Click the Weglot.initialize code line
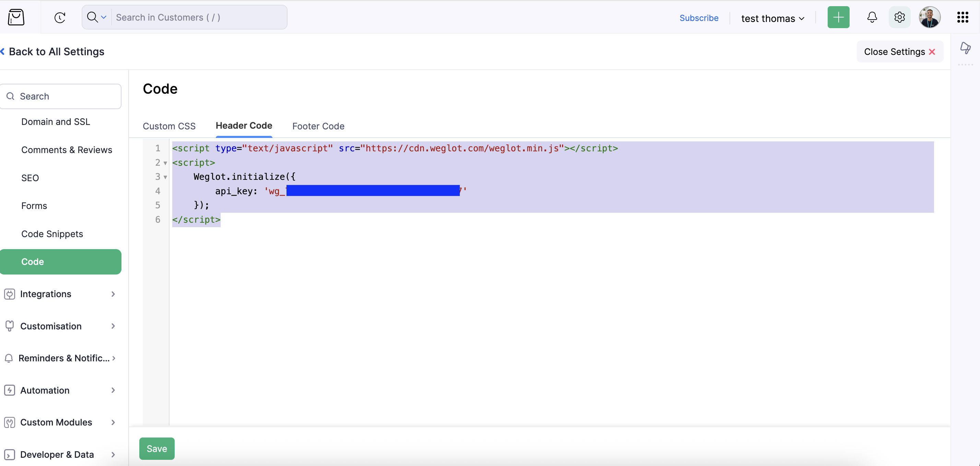 [x=245, y=176]
